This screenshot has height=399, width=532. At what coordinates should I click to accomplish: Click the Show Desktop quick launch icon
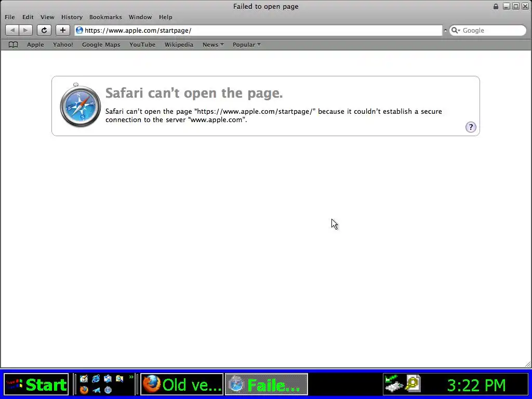click(84, 379)
